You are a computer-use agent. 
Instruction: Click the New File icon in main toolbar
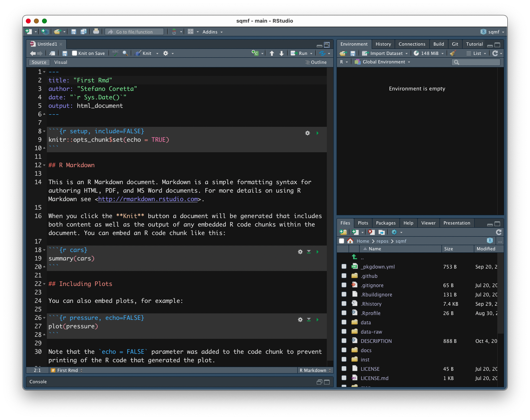[28, 31]
